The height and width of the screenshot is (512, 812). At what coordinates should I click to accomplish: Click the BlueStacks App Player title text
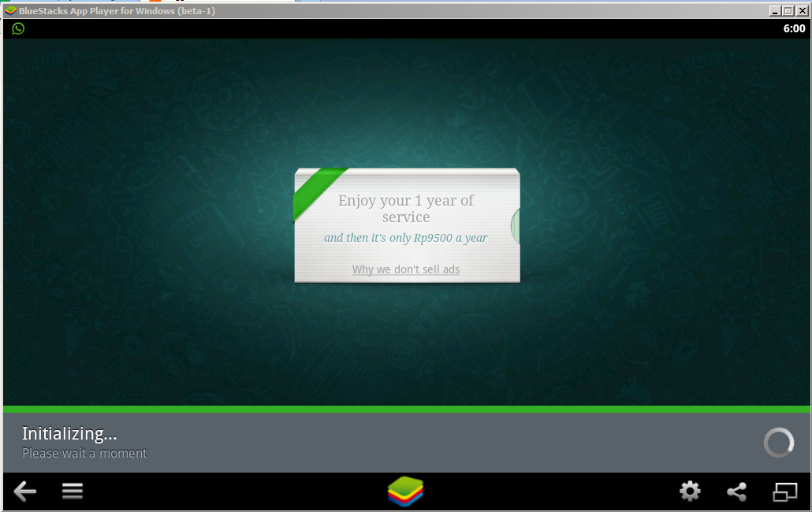pyautogui.click(x=117, y=11)
